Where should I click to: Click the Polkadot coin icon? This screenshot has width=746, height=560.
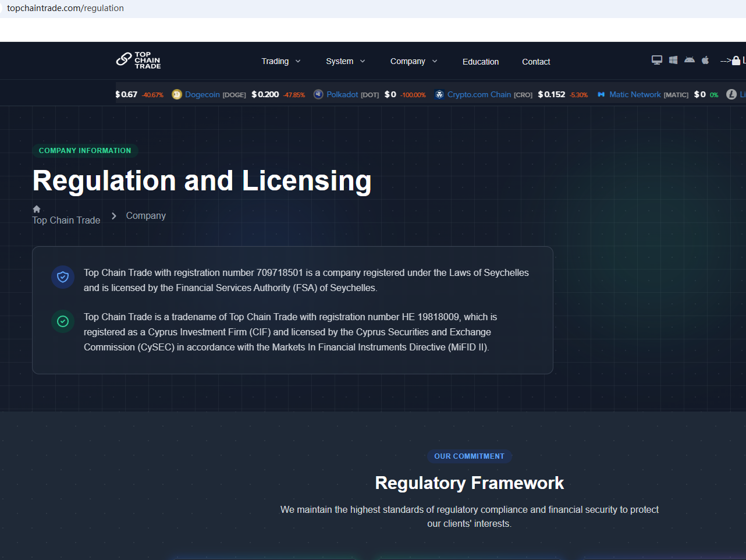[x=318, y=94]
